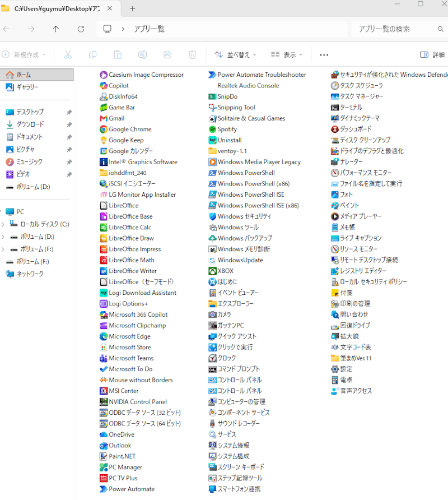Unpin ピクチャ using its pin icon

69,149
